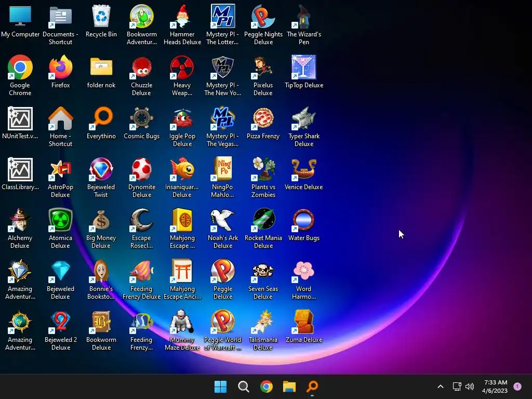Select Heavy Weapon radiation icon

click(182, 67)
